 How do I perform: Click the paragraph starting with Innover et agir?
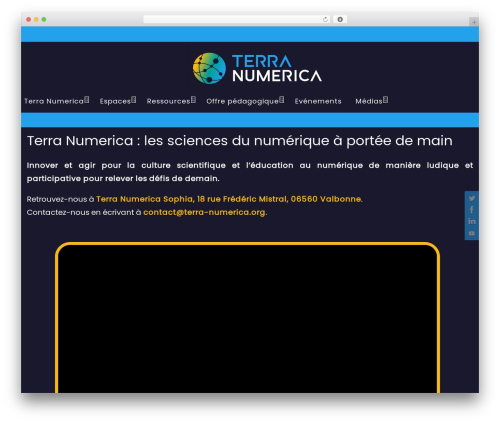[x=250, y=172]
